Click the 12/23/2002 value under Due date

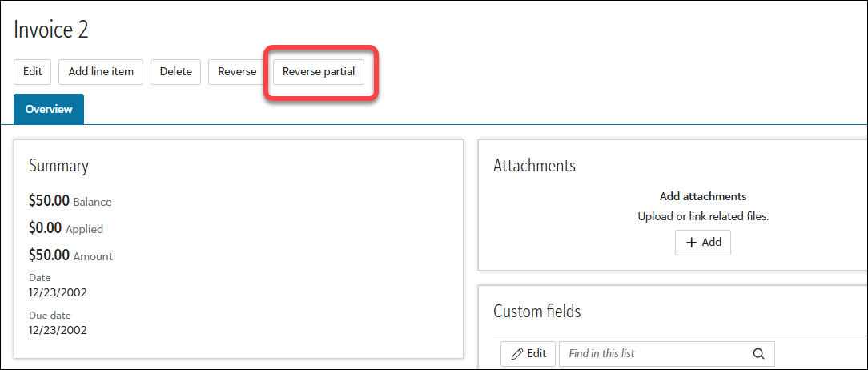pos(58,329)
